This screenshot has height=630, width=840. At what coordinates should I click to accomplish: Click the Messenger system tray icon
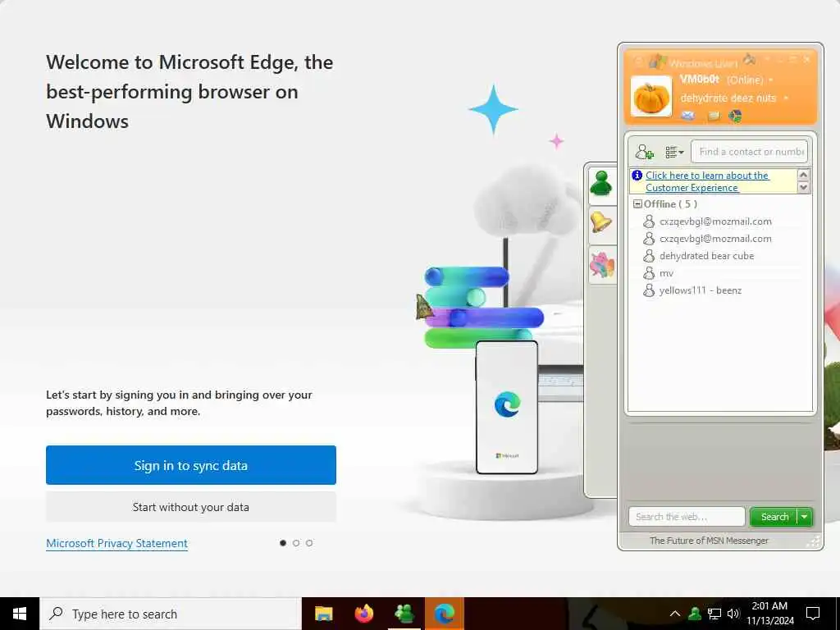(x=695, y=614)
